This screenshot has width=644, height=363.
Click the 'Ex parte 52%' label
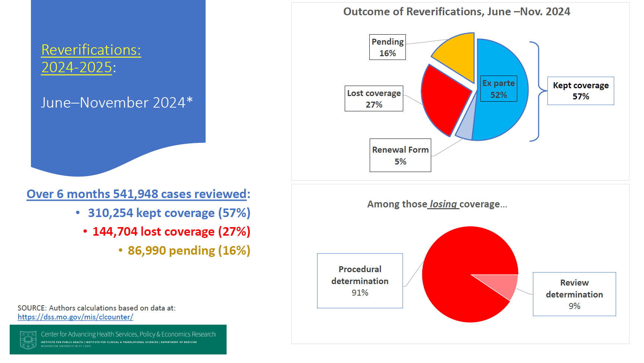pyautogui.click(x=499, y=89)
